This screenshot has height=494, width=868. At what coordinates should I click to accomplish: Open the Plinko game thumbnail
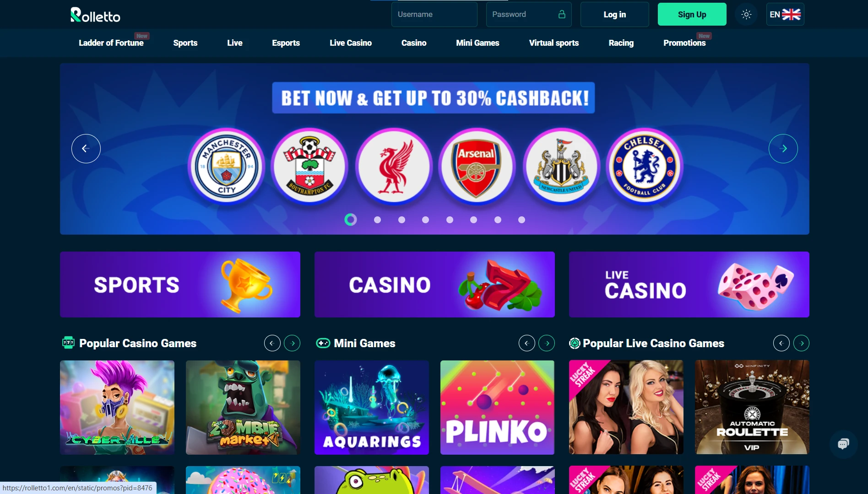click(498, 408)
